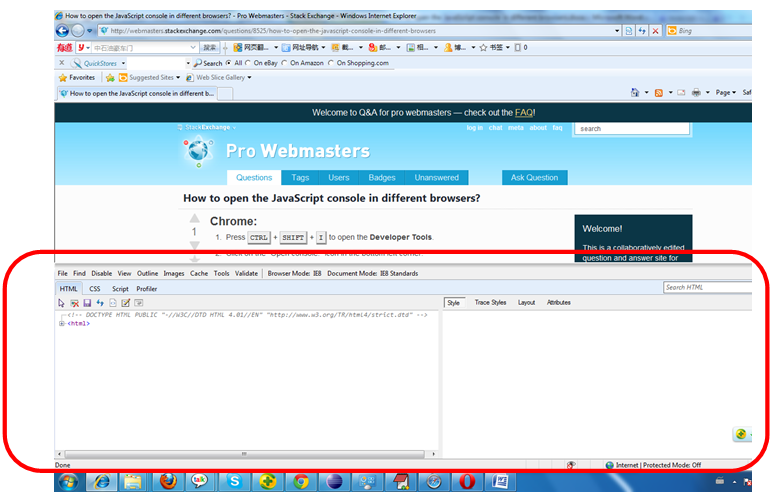The width and height of the screenshot is (783, 504).
Task: Open the Validate menu in developer tools
Action: click(x=246, y=274)
